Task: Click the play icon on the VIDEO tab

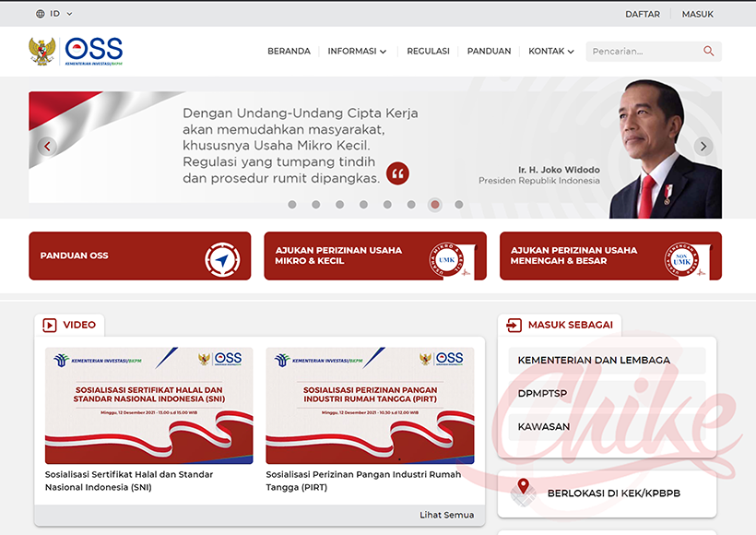Action: [x=48, y=325]
